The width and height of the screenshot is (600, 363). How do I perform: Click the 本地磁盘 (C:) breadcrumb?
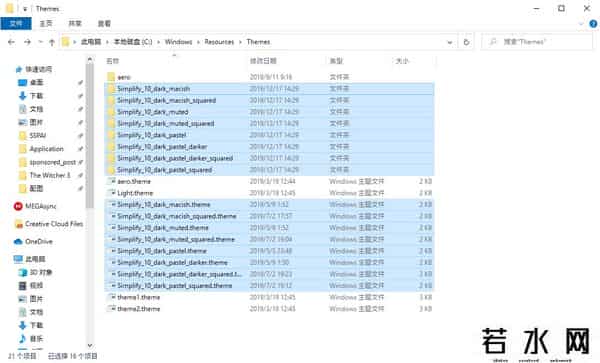pos(133,42)
